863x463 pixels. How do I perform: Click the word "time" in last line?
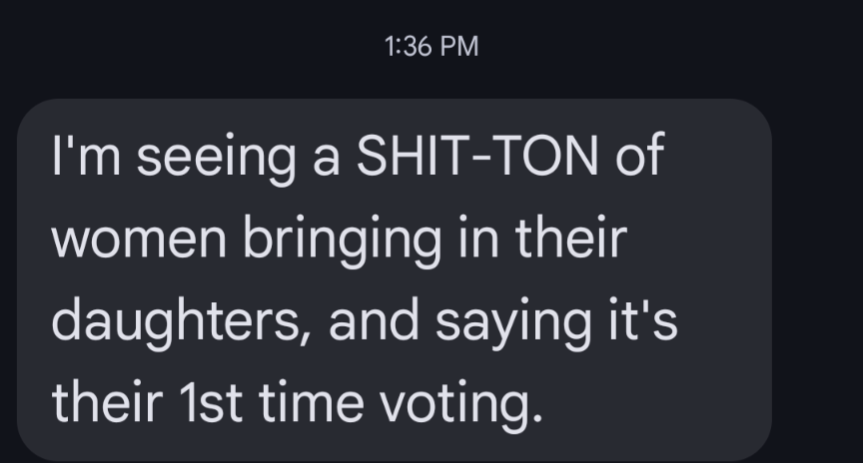click(311, 403)
